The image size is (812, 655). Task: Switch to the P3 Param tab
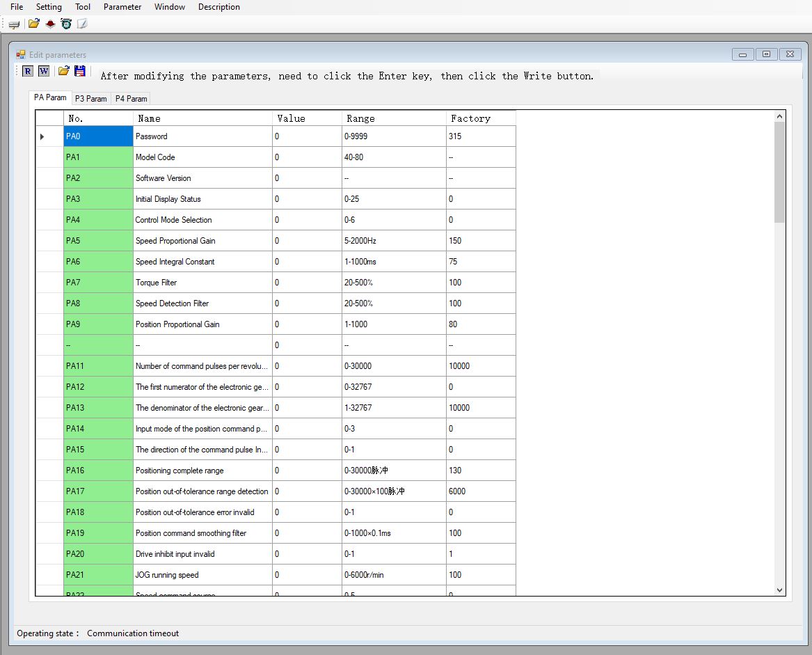pos(90,99)
